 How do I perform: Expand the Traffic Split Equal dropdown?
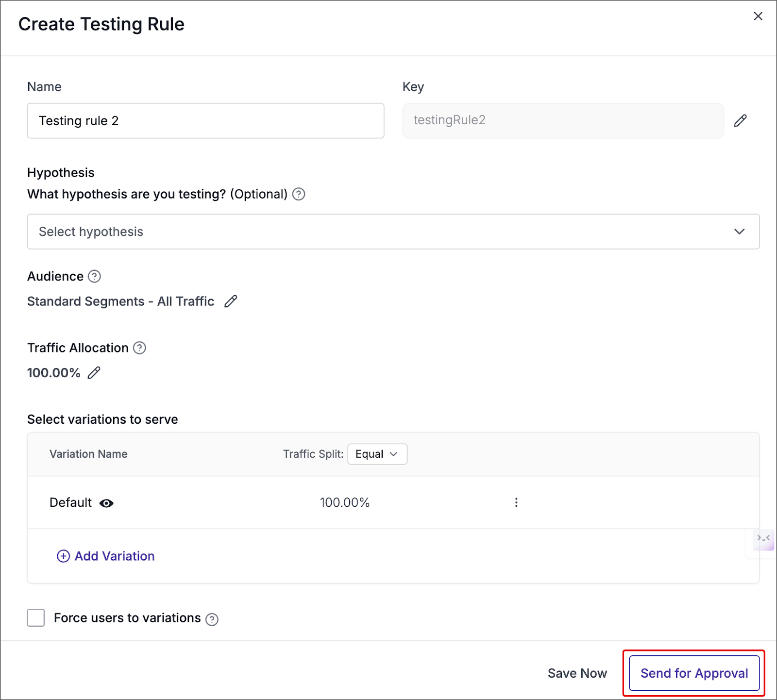[x=377, y=454]
